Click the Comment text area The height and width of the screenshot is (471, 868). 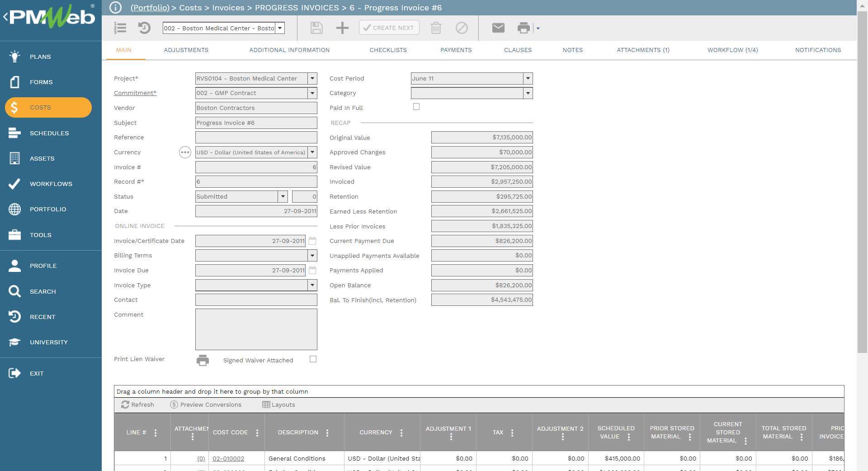[256, 329]
